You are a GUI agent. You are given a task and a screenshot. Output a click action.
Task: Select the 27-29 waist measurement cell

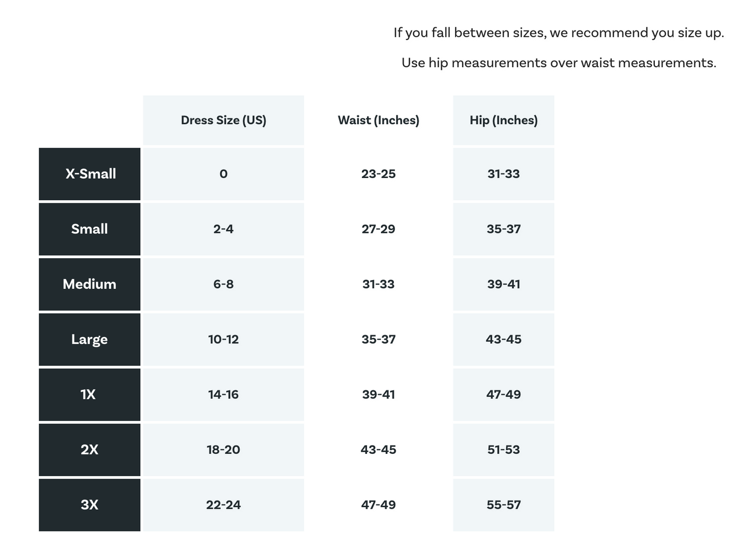(378, 229)
